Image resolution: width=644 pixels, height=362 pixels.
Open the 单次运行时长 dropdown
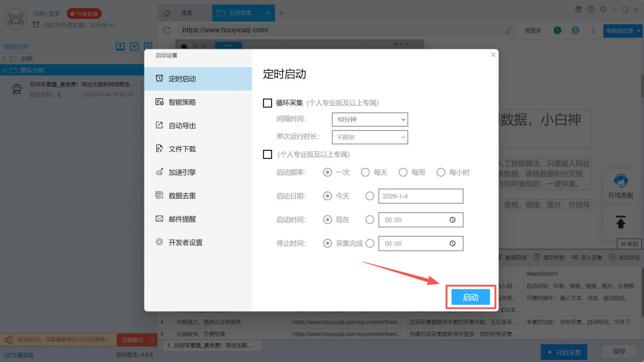370,137
